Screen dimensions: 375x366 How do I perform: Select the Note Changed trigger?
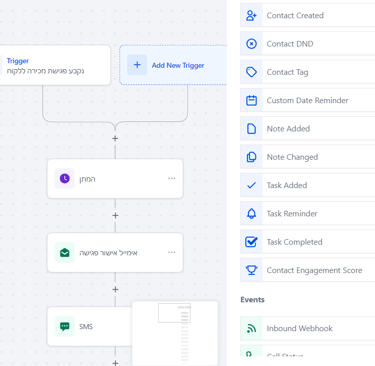pos(307,157)
